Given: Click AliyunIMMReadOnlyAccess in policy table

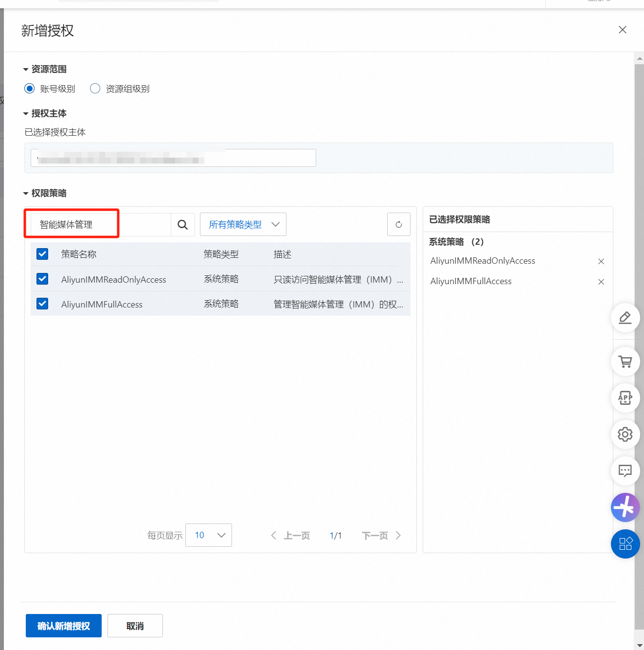Looking at the screenshot, I should point(114,280).
